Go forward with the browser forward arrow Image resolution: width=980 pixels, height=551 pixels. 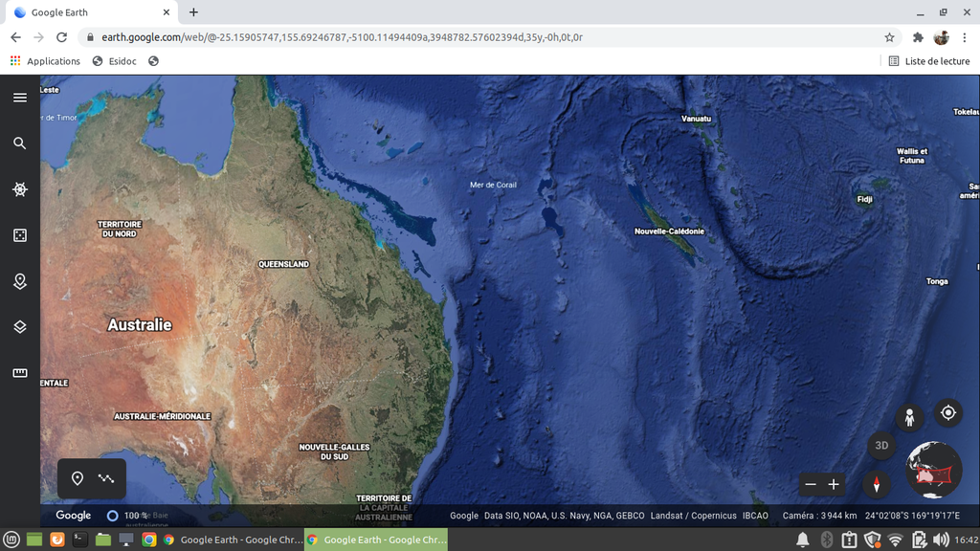point(38,37)
